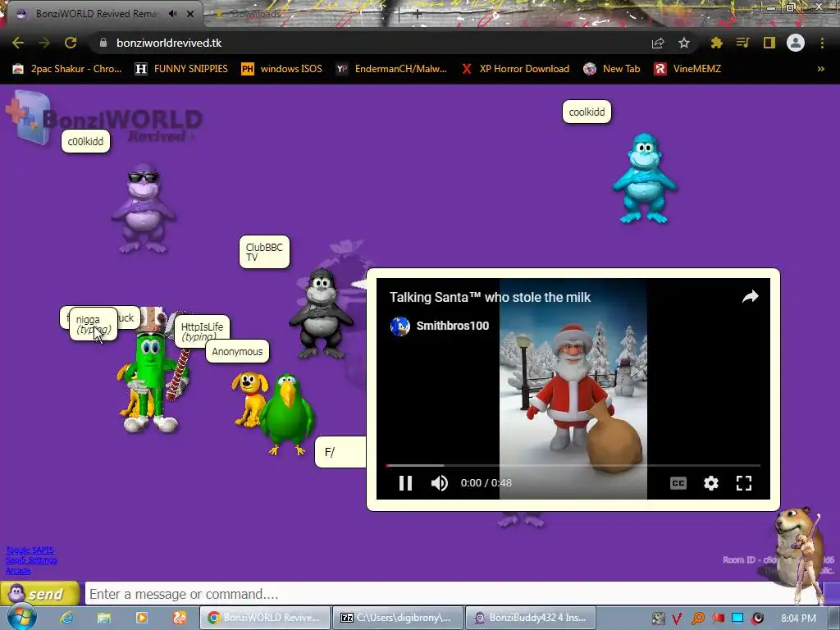Open the VineMEMZ bookmark
Viewport: 840px width, 630px height.
(688, 69)
